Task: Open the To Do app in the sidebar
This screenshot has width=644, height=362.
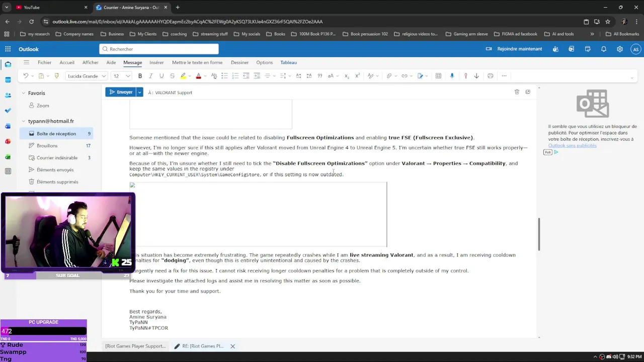Action: point(8,110)
